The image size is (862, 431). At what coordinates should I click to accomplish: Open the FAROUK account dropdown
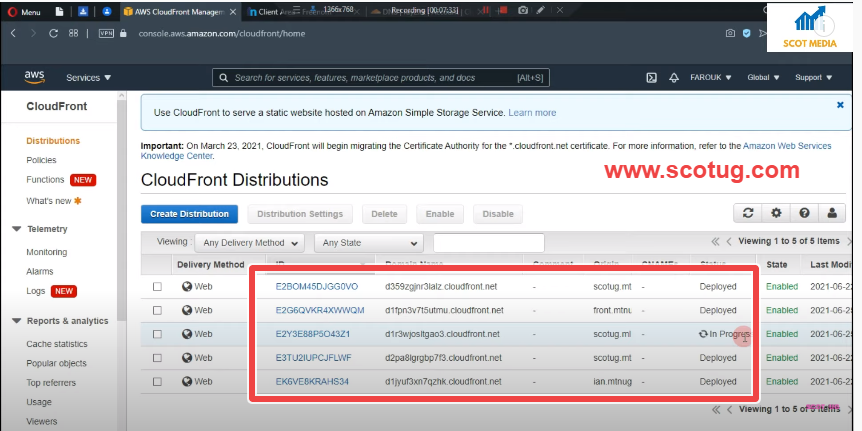point(711,78)
